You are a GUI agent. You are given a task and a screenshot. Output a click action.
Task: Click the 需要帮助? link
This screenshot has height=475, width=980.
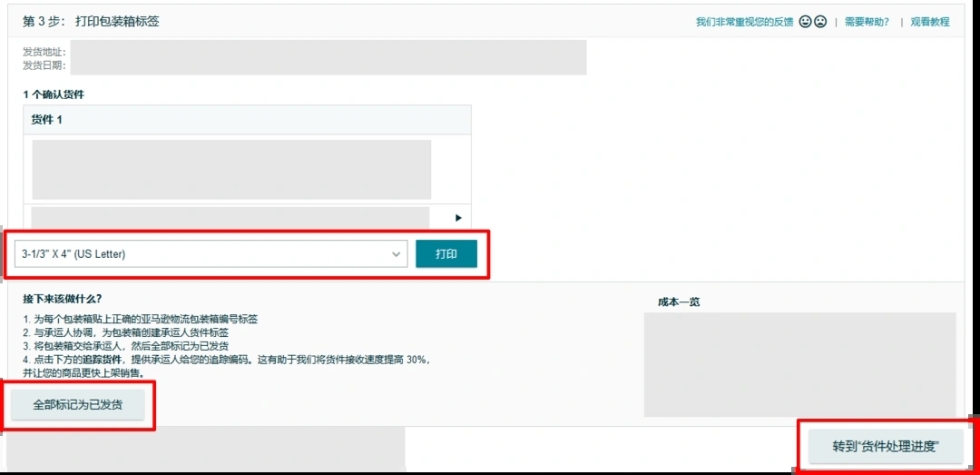[867, 22]
